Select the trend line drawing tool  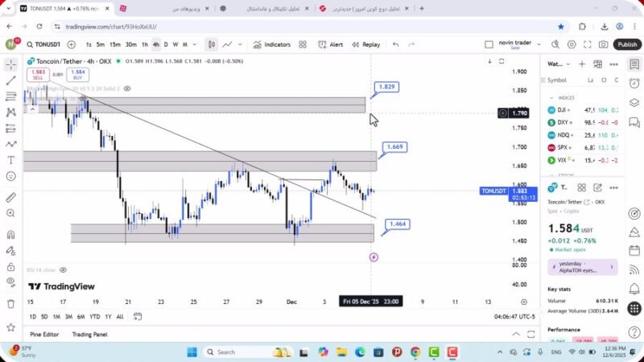pyautogui.click(x=10, y=80)
